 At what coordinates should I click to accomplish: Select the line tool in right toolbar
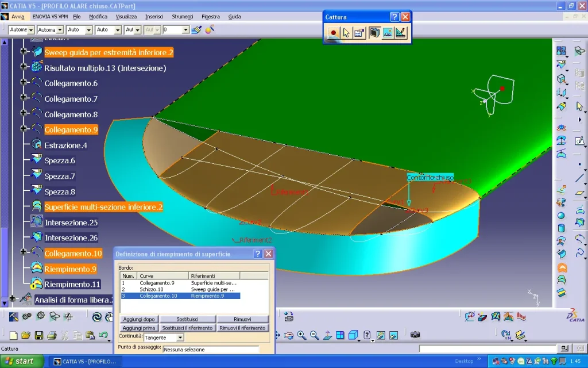coord(579,178)
